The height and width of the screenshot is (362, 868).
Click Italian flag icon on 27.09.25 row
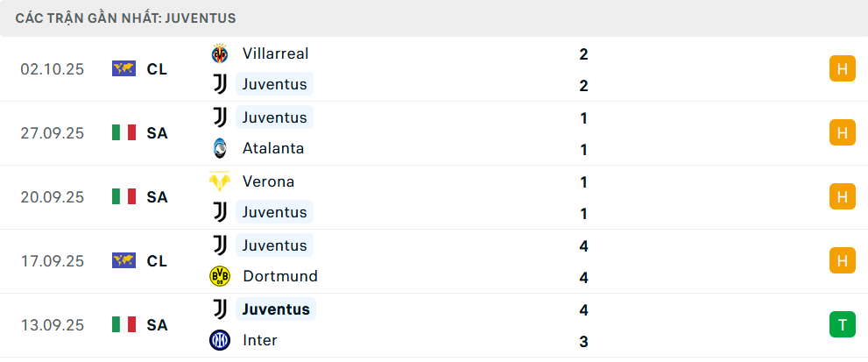124,132
